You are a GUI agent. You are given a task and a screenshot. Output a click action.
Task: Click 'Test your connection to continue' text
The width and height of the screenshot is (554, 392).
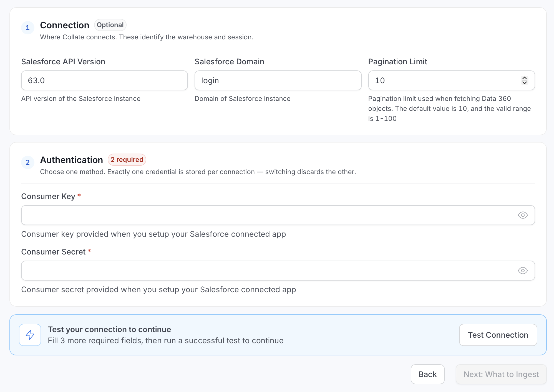(109, 329)
